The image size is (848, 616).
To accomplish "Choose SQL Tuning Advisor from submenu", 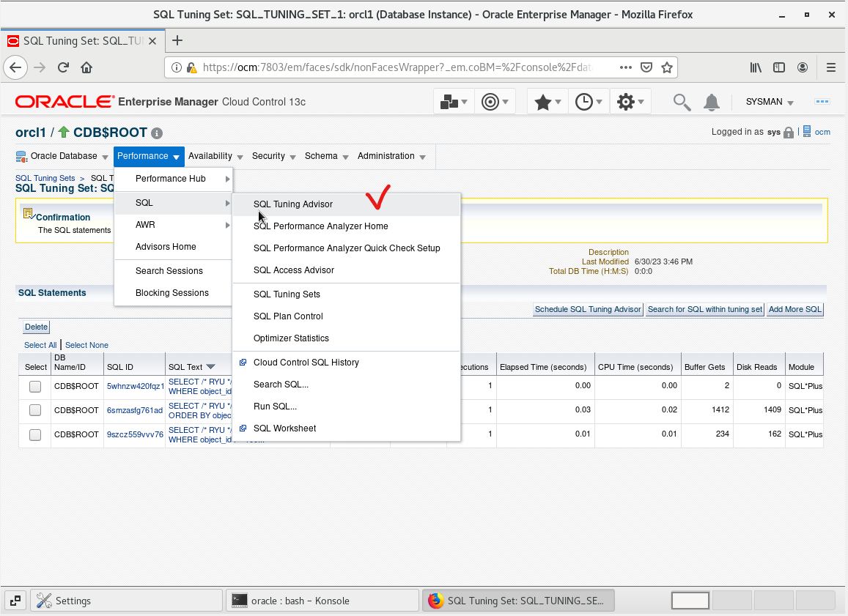I will 346,204.
